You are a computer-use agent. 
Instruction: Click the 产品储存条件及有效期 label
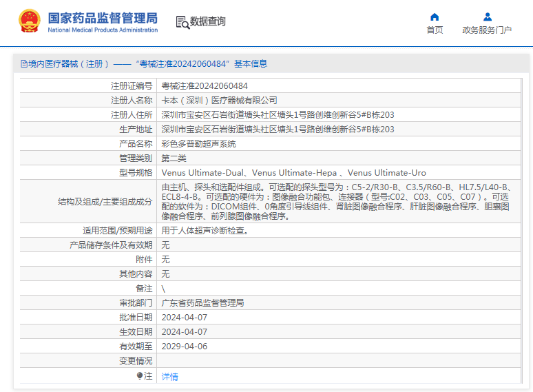[x=111, y=245]
